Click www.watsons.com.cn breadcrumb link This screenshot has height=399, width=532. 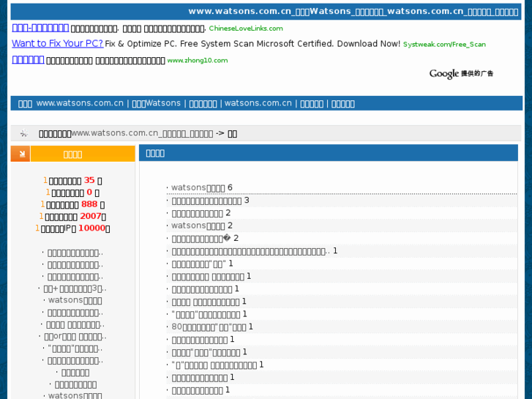pyautogui.click(x=143, y=133)
